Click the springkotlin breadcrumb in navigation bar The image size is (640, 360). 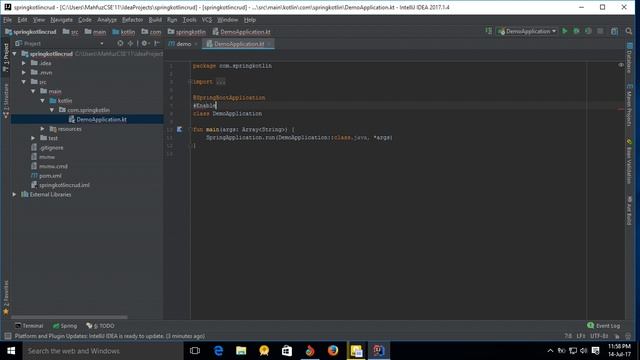pos(187,32)
